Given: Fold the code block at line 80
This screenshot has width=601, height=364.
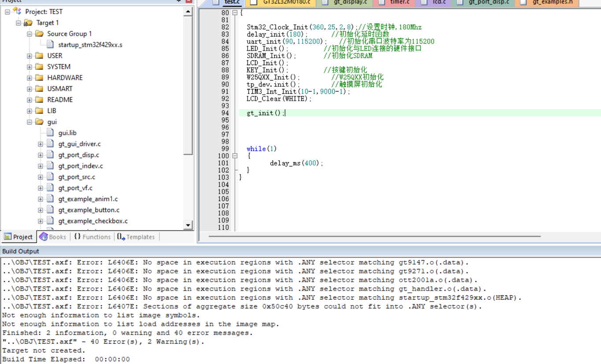Looking at the screenshot, I should pyautogui.click(x=234, y=13).
